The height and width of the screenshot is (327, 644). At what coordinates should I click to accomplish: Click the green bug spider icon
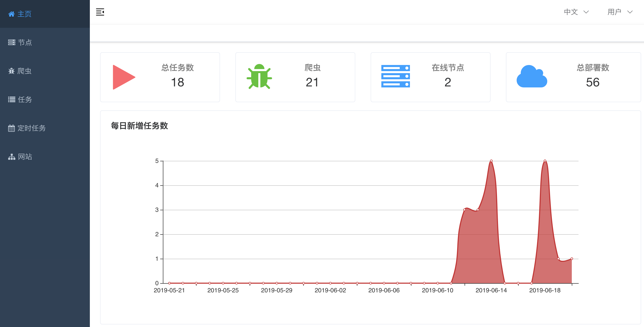point(259,76)
